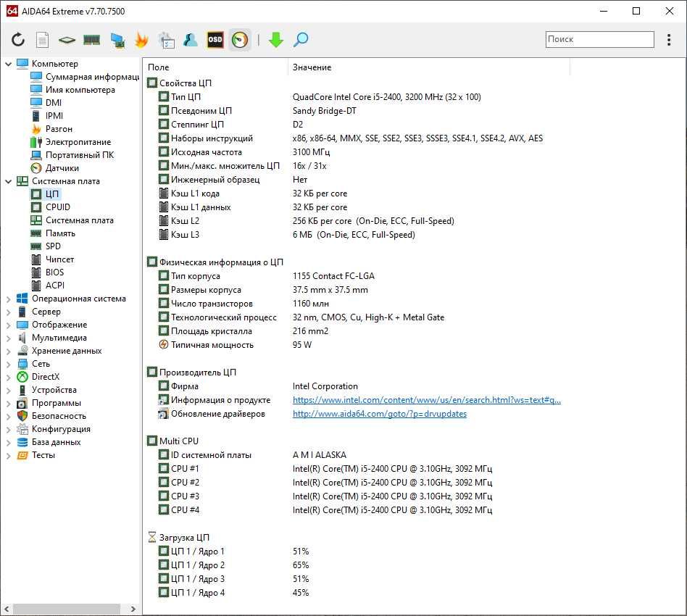Screen dimensions: 687x616
Task: Click the Refresh toolbar icon
Action: click(18, 40)
